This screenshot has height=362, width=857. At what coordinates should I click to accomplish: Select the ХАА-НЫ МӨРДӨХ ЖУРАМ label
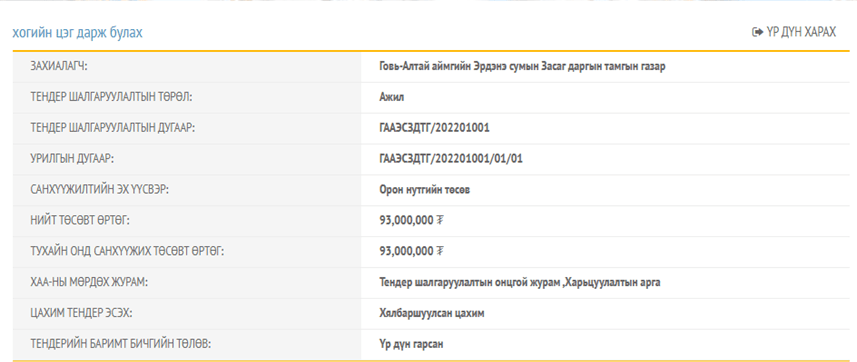(x=90, y=283)
